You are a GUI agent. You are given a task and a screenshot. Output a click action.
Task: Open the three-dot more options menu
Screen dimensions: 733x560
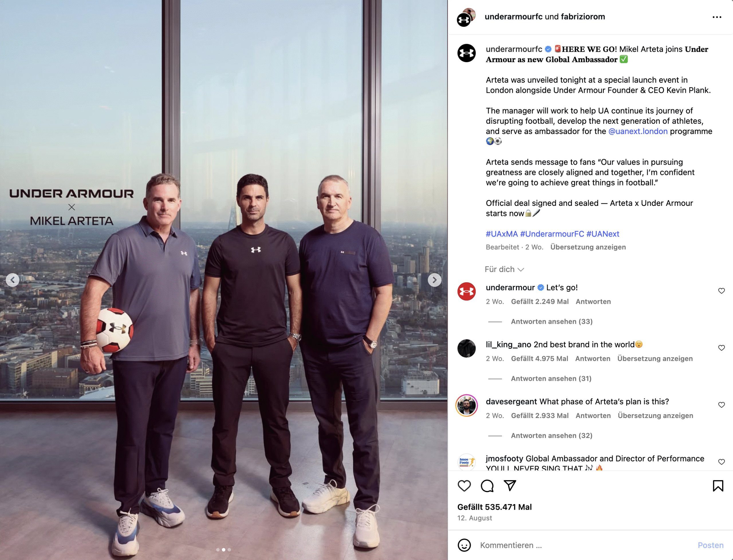point(717,17)
